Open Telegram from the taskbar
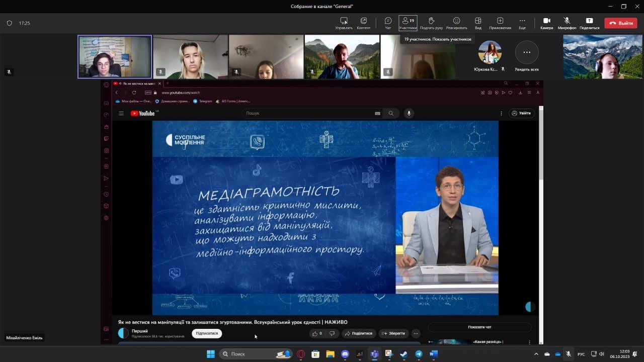 pyautogui.click(x=419, y=354)
